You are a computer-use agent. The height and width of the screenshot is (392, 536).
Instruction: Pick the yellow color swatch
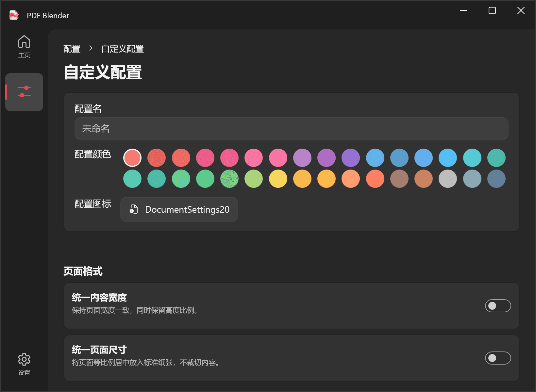pos(278,179)
